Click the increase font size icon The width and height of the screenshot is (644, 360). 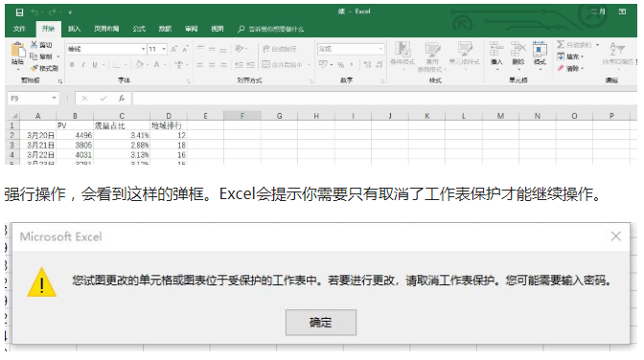173,49
